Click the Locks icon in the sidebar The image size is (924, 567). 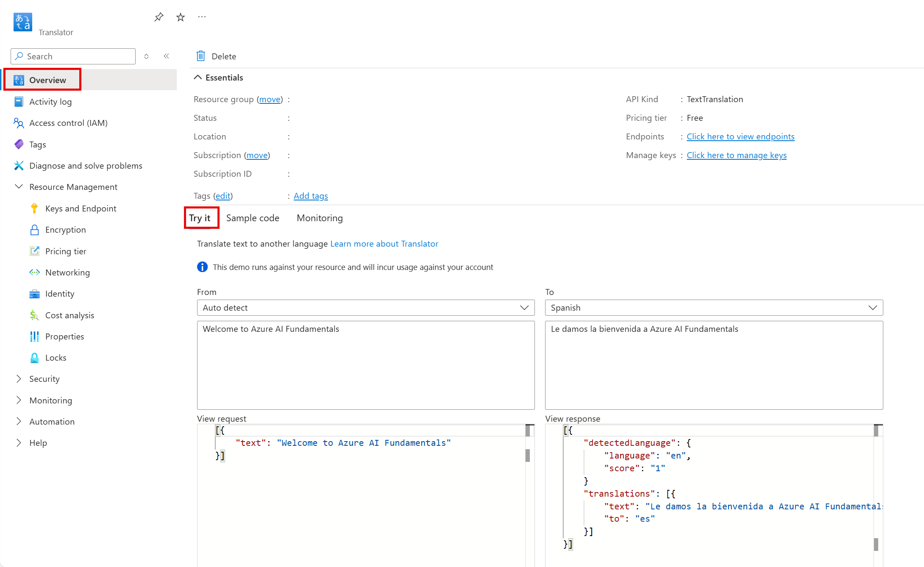pyautogui.click(x=34, y=358)
